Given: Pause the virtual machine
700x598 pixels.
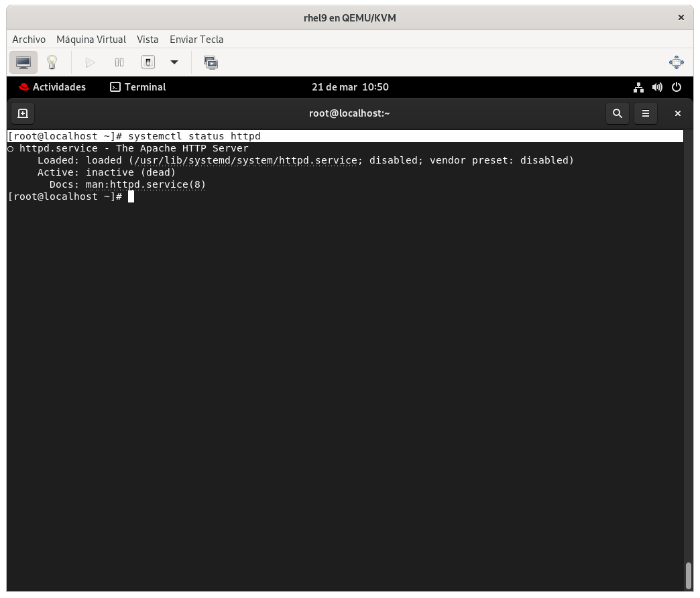Looking at the screenshot, I should (119, 62).
